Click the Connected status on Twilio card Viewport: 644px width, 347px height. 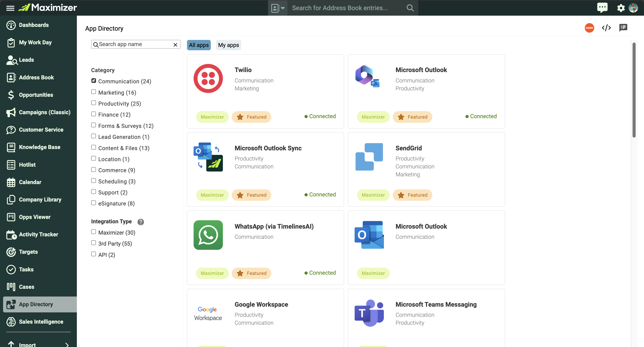coord(320,116)
